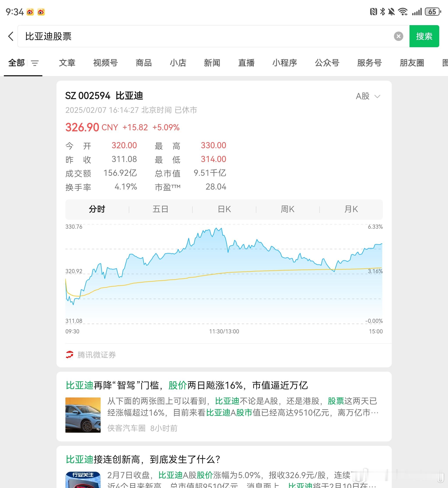This screenshot has width=448, height=488.
Task: Switch chart to 五日 view
Action: (161, 209)
